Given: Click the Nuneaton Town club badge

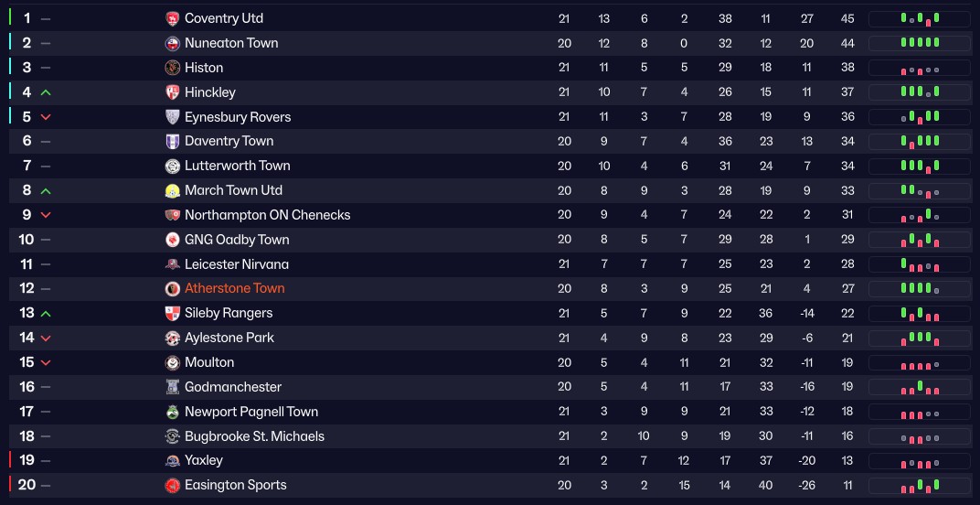Looking at the screenshot, I should [x=173, y=43].
